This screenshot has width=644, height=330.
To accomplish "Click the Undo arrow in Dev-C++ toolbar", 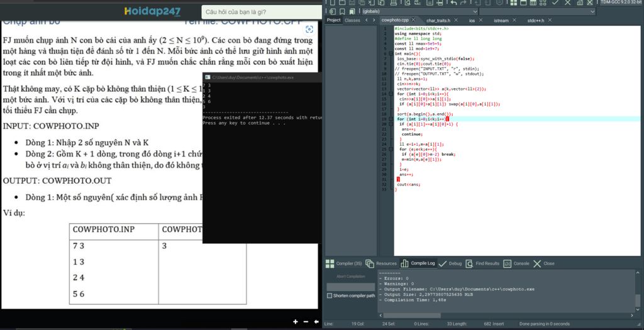I will pos(453,3).
